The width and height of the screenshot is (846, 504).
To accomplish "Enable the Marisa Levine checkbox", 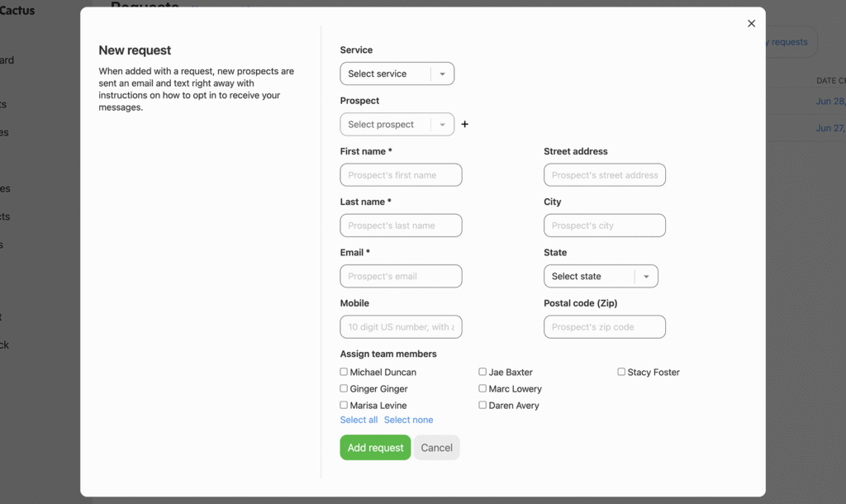I will point(344,406).
